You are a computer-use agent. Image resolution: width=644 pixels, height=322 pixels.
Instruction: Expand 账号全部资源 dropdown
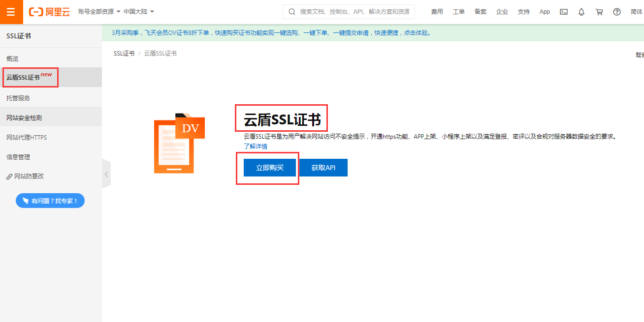point(99,12)
